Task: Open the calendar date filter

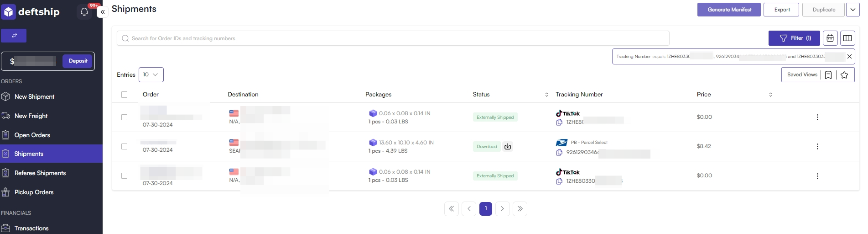Action: coord(830,38)
